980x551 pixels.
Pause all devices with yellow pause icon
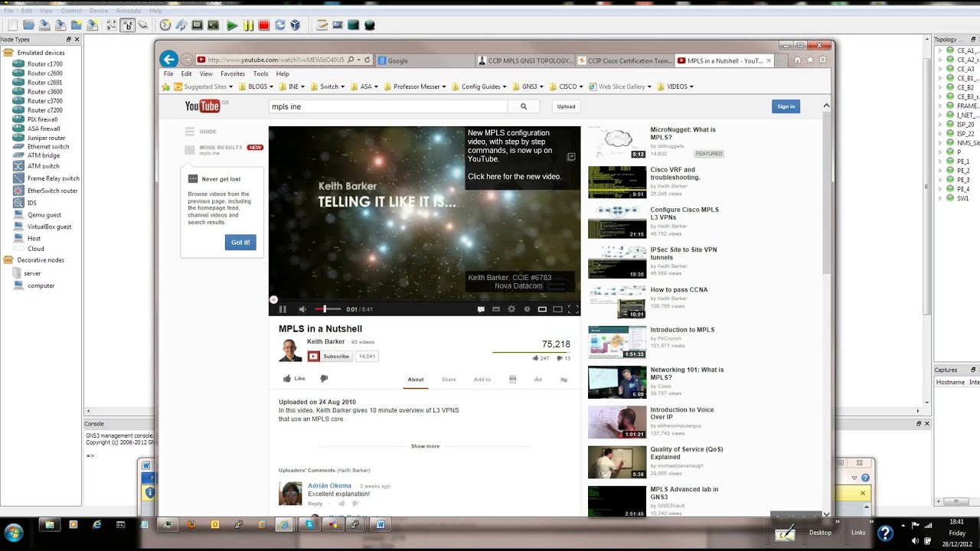coord(248,25)
